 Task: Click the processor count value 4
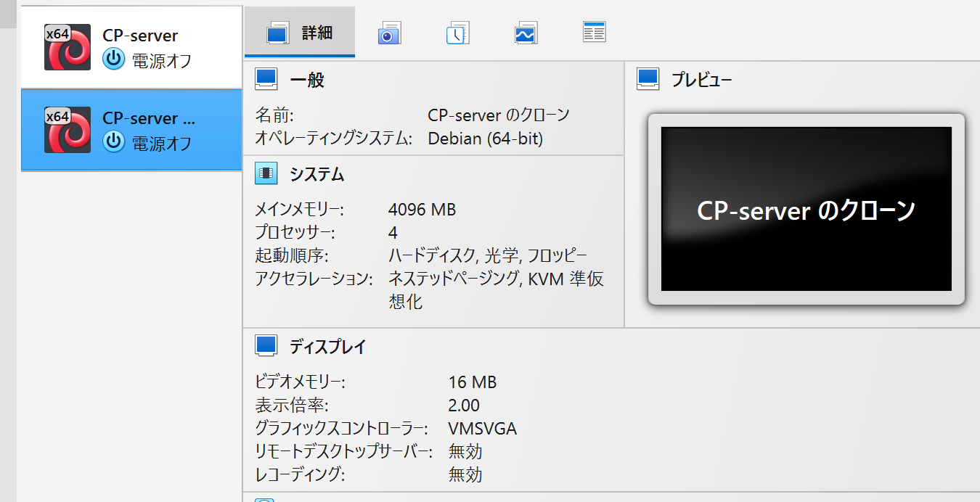(393, 233)
